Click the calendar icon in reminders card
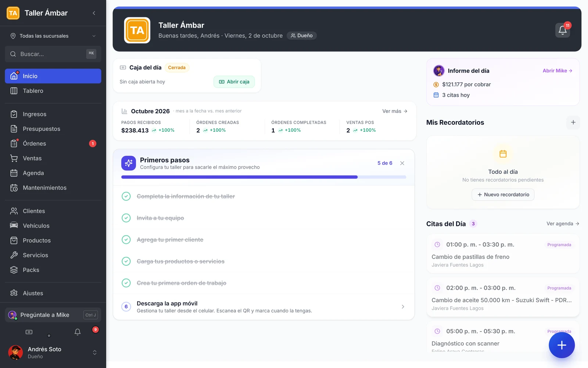 coord(503,154)
